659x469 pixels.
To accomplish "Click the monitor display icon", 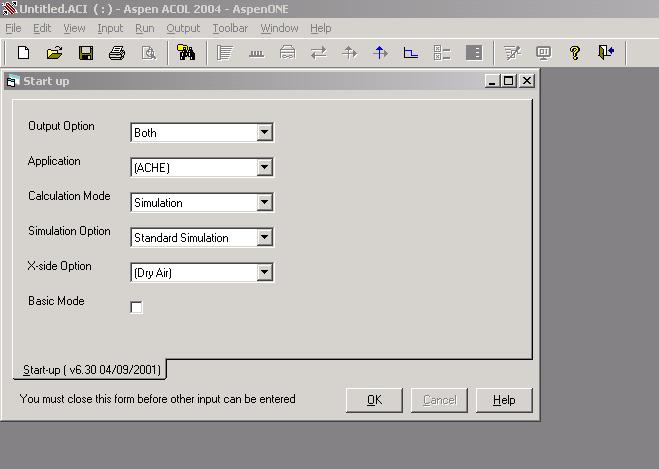I will point(543,53).
